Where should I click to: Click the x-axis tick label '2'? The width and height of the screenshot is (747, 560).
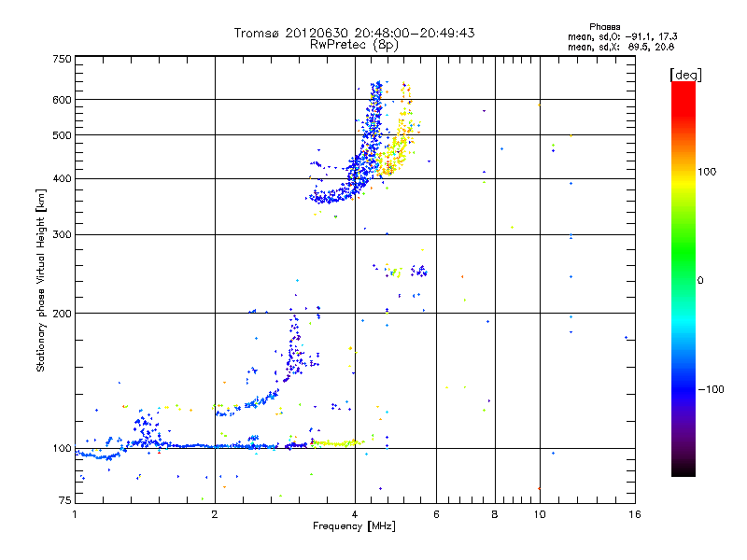click(215, 514)
